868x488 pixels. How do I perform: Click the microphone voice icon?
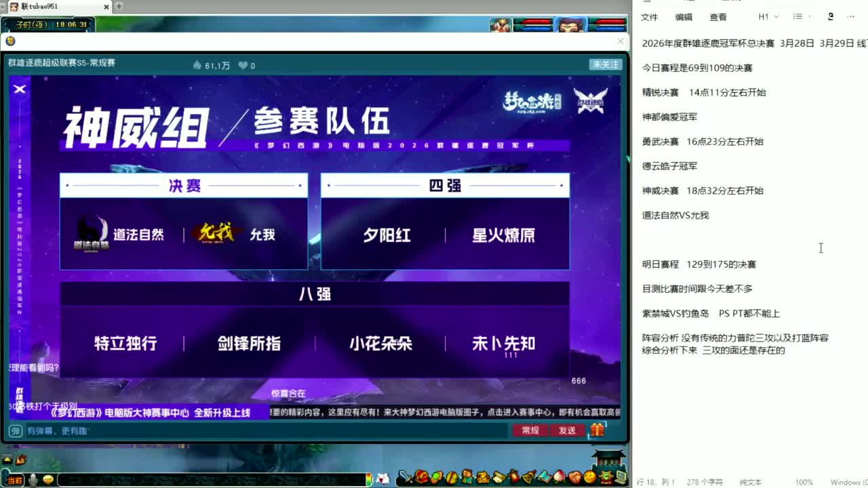click(x=32, y=480)
